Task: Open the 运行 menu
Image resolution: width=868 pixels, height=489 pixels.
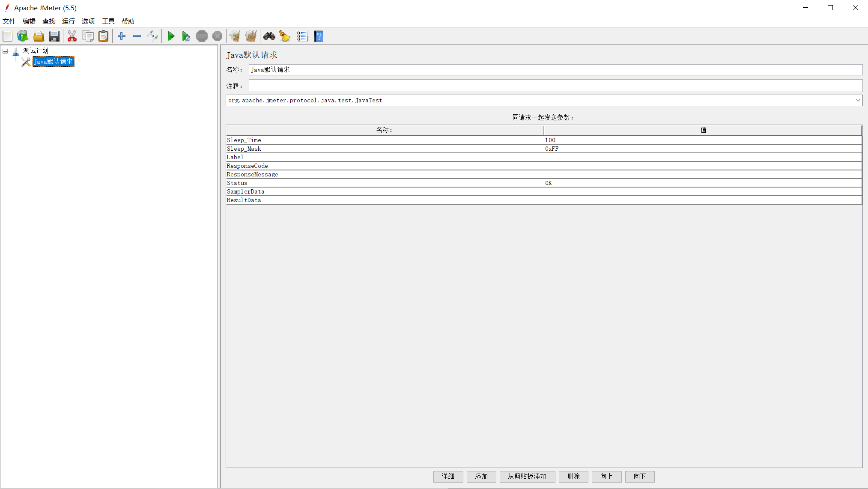Action: pos(69,21)
